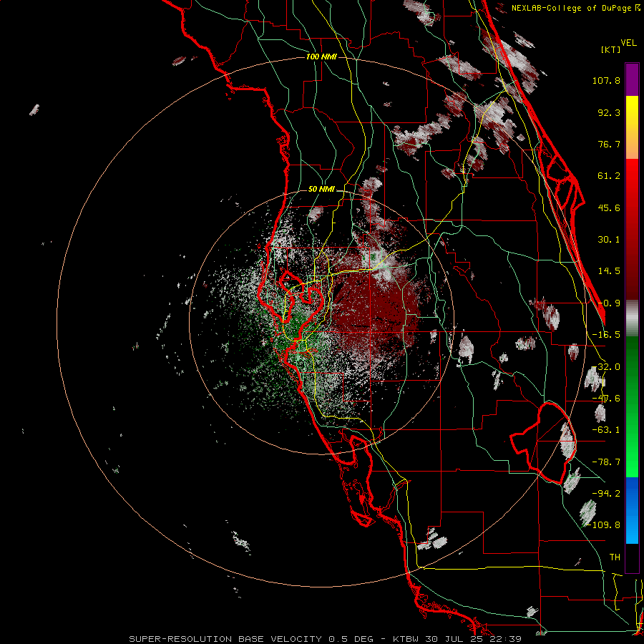Click the blue segment of the color bar
Image resolution: width=644 pixels, height=644 pixels.
pyautogui.click(x=632, y=510)
